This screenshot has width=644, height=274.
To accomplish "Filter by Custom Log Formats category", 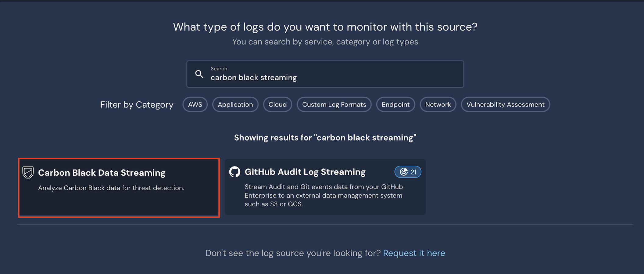I will (x=334, y=104).
